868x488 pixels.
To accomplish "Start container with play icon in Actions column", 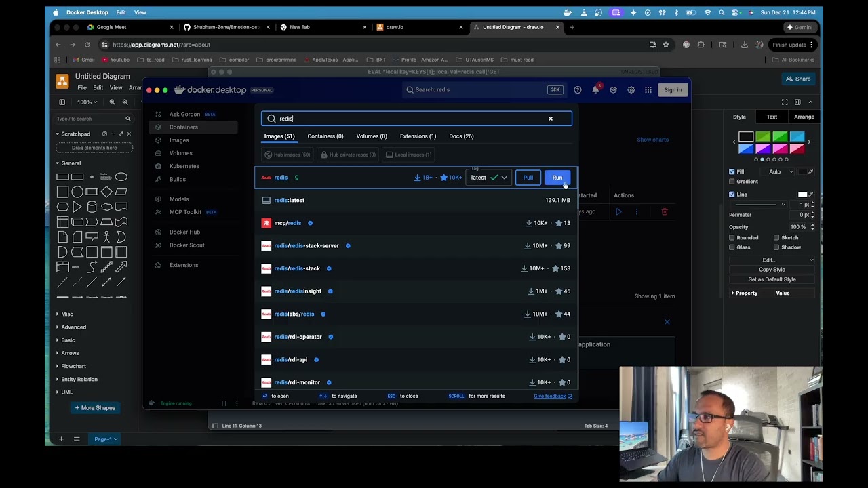I will coord(618,211).
